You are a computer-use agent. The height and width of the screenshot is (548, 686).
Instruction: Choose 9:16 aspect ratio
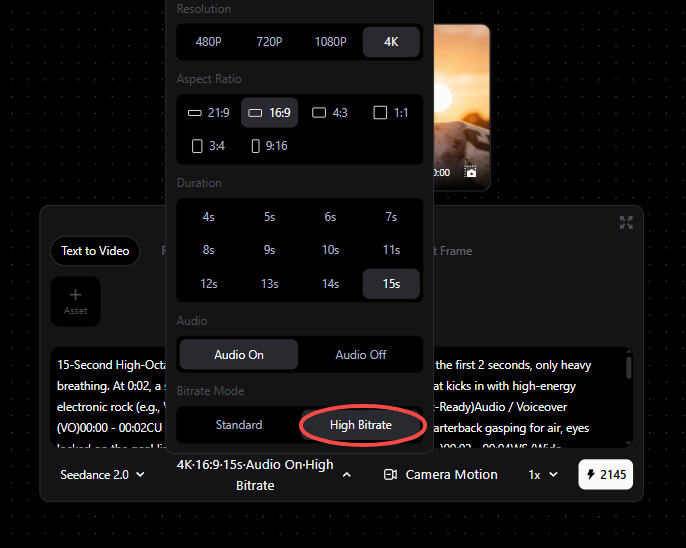click(269, 146)
